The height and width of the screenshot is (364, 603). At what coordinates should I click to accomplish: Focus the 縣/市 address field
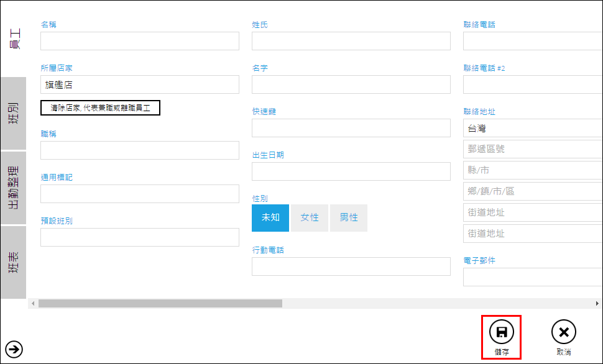point(533,170)
